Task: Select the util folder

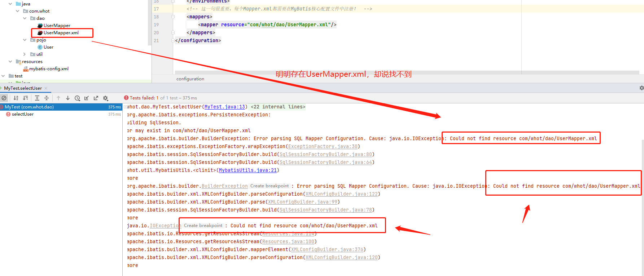Action: 39,54
